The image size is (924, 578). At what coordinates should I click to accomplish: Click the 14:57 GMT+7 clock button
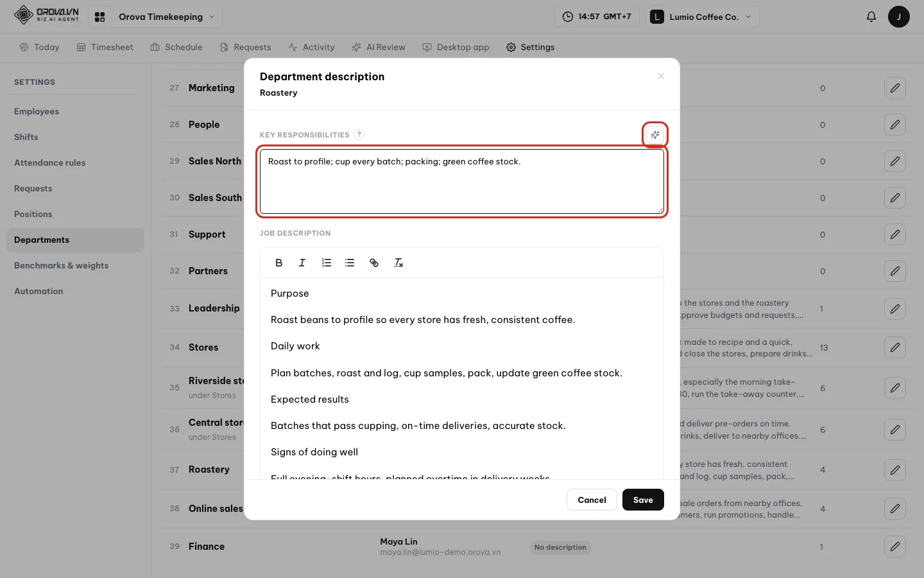[x=597, y=17]
